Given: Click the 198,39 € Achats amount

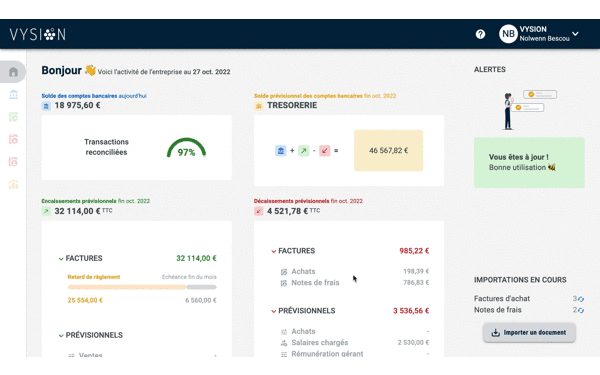Looking at the screenshot, I should [x=416, y=271].
